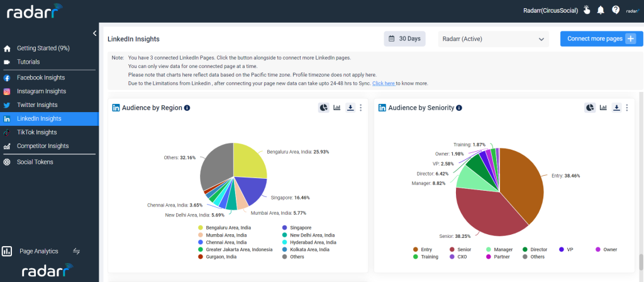This screenshot has width=644, height=282.
Task: Click the Senior: 38.25% data label
Action: point(457,237)
